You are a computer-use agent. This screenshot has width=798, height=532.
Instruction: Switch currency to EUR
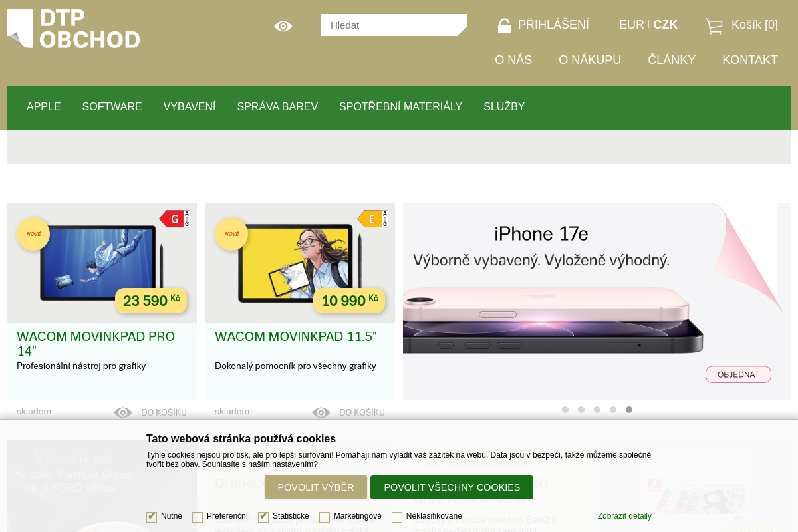click(630, 25)
